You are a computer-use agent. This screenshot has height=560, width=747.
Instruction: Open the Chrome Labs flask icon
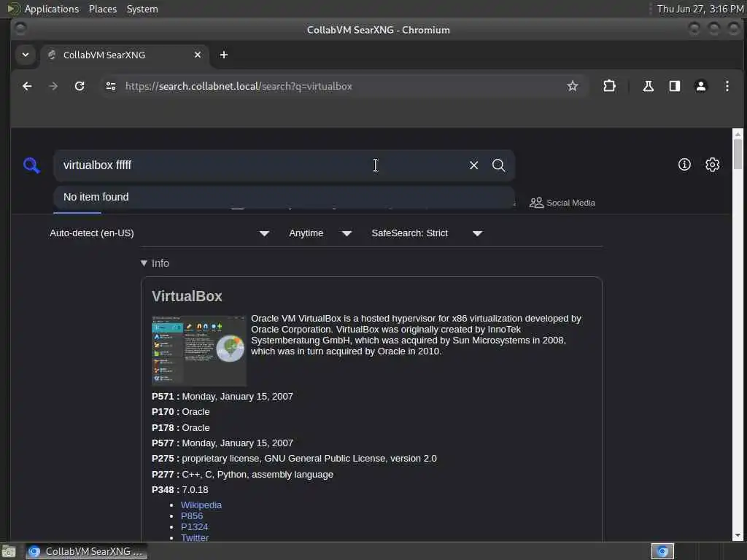click(x=648, y=86)
